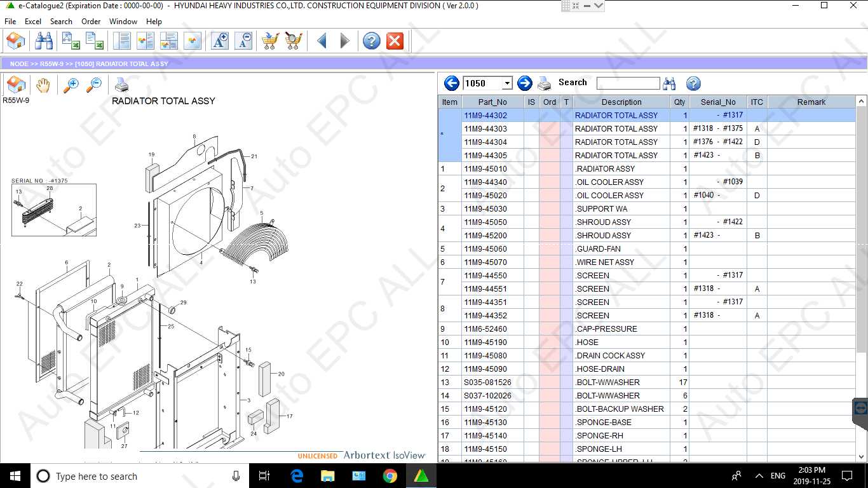This screenshot has width=868, height=488.
Task: Print the radiator parts list
Action: pyautogui.click(x=545, y=83)
